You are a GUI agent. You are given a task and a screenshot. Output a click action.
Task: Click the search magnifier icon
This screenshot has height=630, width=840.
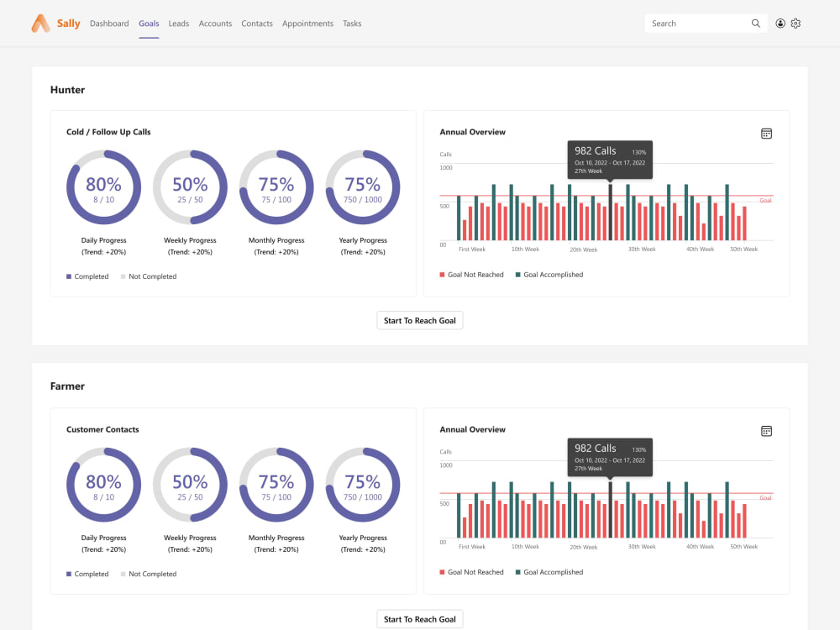pos(755,23)
